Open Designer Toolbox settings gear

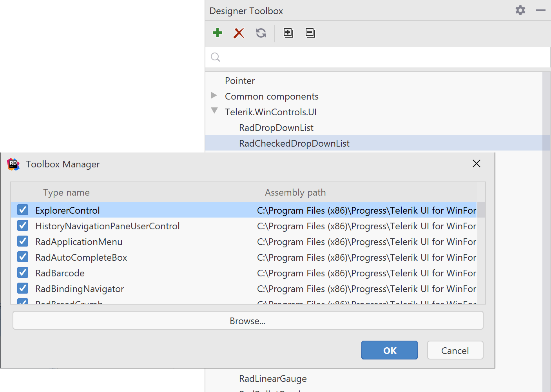[520, 10]
